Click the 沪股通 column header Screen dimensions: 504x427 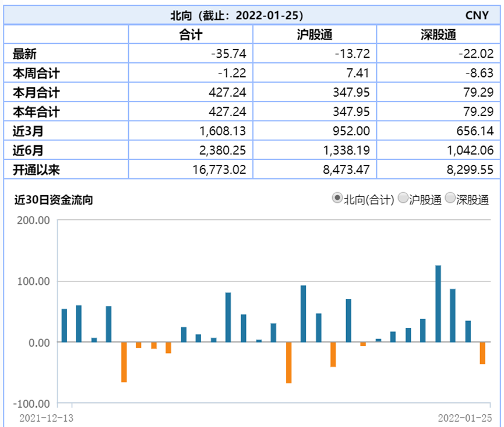coord(315,35)
